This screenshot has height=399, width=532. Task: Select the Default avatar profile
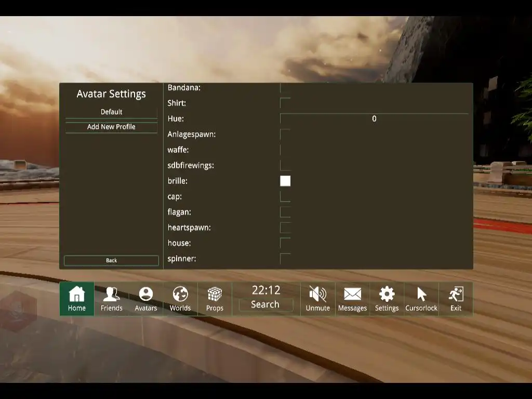click(111, 112)
